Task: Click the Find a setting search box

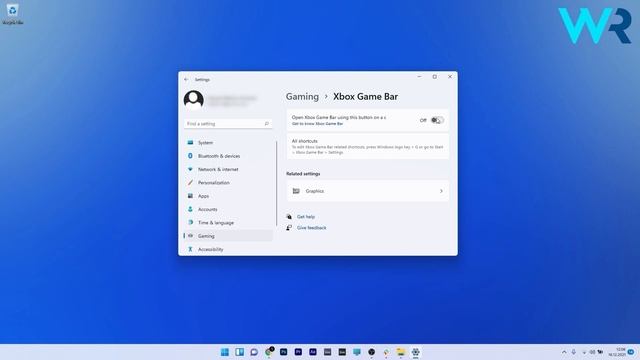Action: pos(228,124)
